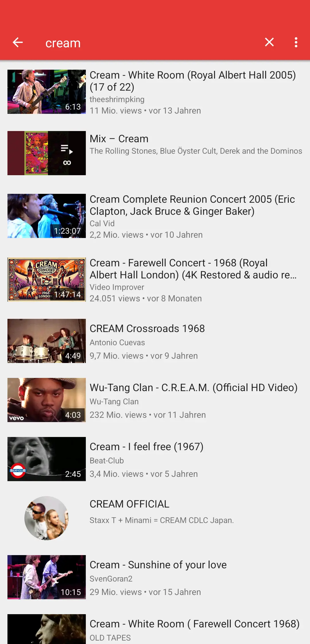The image size is (310, 644).
Task: Open the Mix – Cream playlist icon thumbnail
Action: [46, 153]
